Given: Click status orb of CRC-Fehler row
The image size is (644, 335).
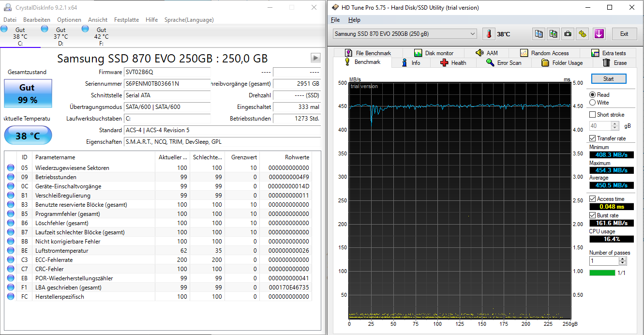Looking at the screenshot, I should coord(11,269).
